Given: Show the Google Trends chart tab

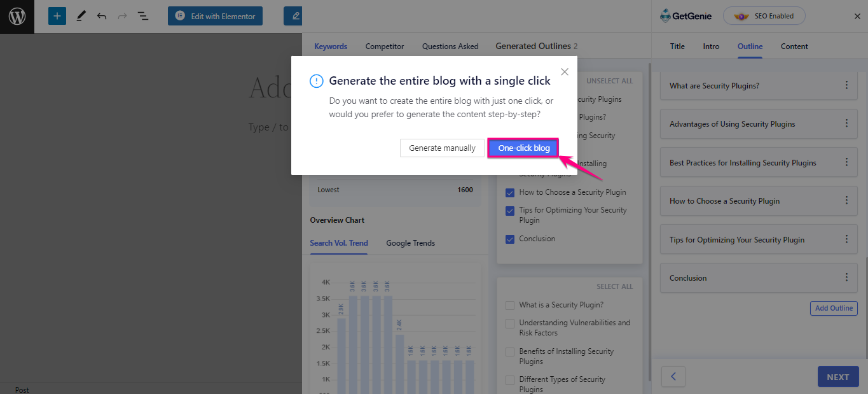Looking at the screenshot, I should click(411, 243).
